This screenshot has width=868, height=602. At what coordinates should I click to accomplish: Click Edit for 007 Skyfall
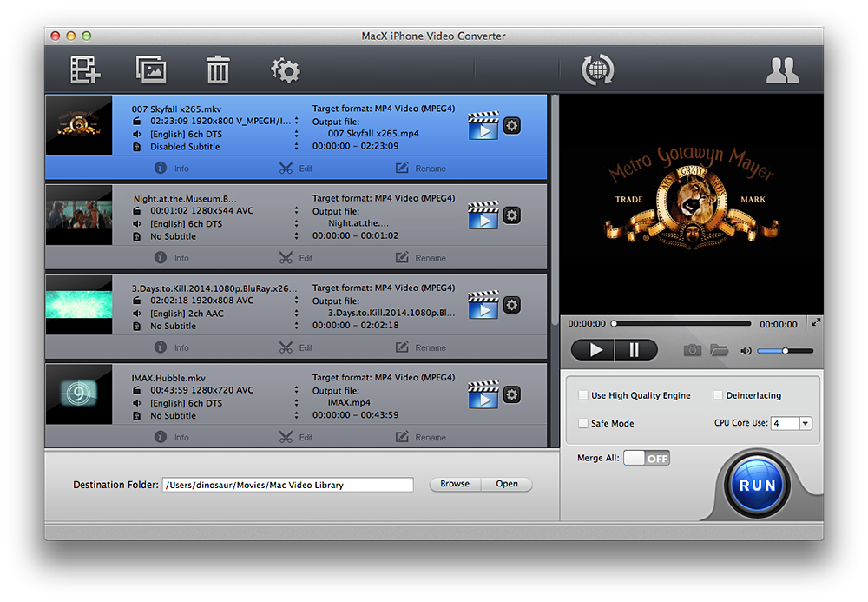coord(296,168)
